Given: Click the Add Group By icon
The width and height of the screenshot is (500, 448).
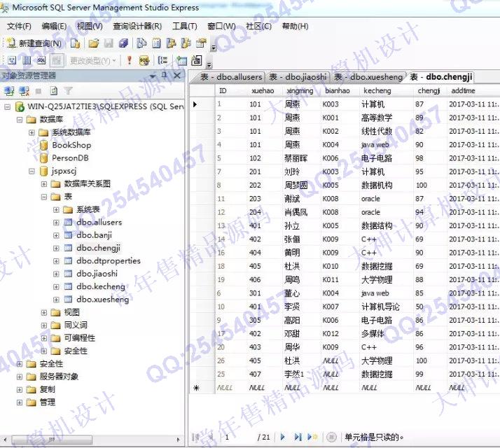Looking at the screenshot, I should point(162,60).
